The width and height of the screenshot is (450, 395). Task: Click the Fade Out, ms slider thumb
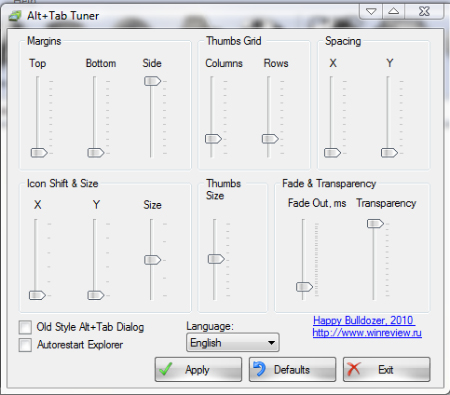[x=304, y=287]
